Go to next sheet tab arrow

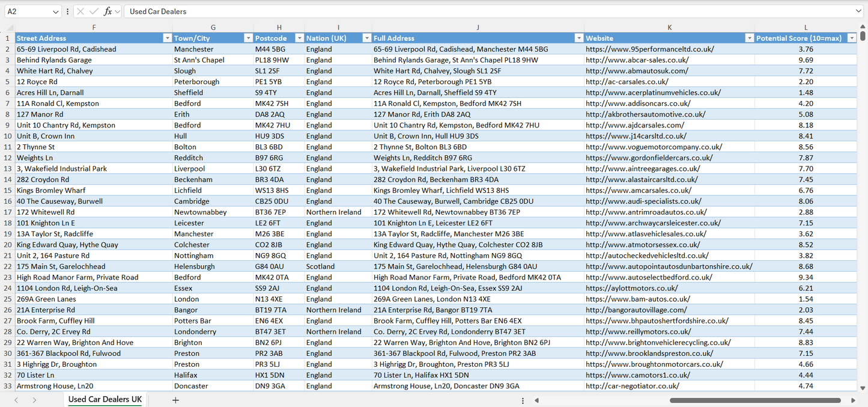(x=34, y=400)
